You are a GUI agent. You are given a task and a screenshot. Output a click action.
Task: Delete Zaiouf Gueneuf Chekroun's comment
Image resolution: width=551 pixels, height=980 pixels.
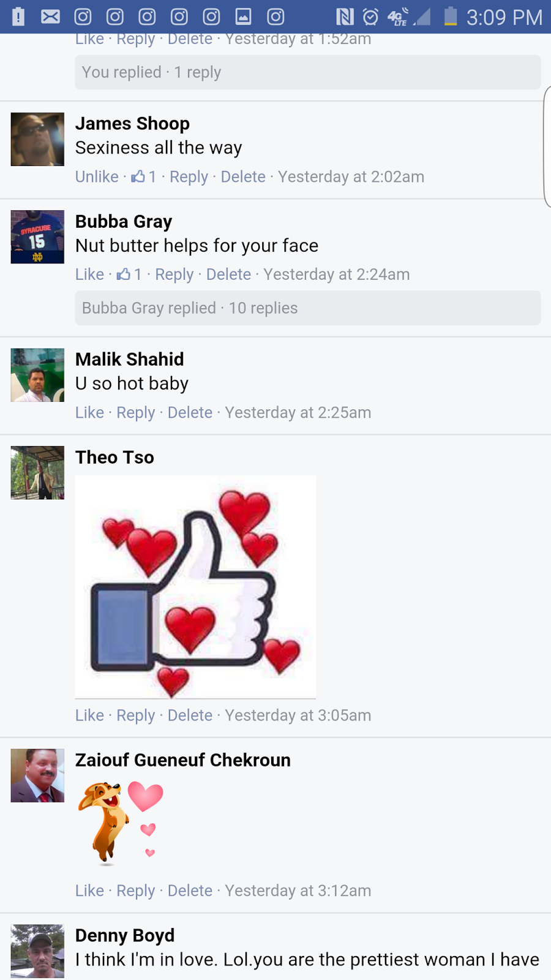coord(190,891)
